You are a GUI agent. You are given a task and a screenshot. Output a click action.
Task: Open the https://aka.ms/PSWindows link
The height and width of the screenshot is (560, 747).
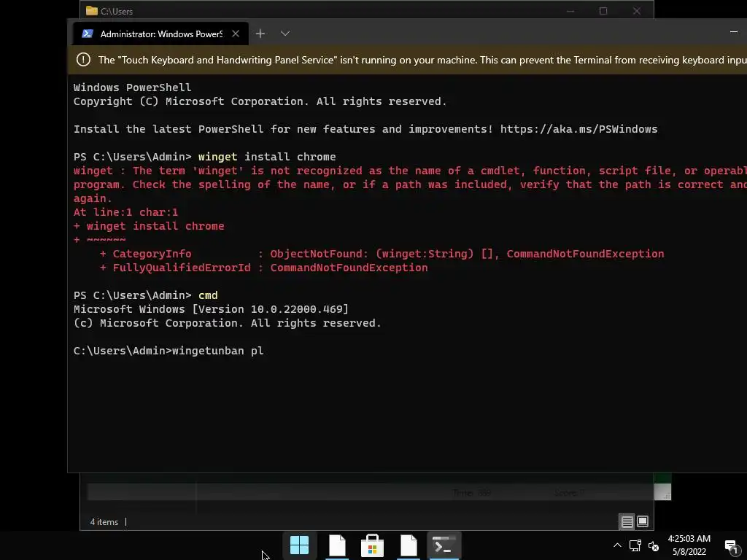click(578, 129)
